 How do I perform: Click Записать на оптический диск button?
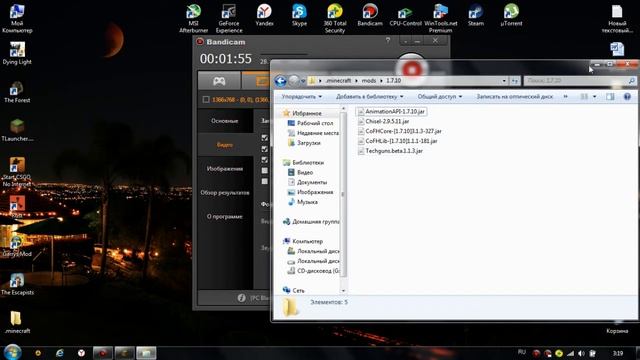pyautogui.click(x=515, y=97)
